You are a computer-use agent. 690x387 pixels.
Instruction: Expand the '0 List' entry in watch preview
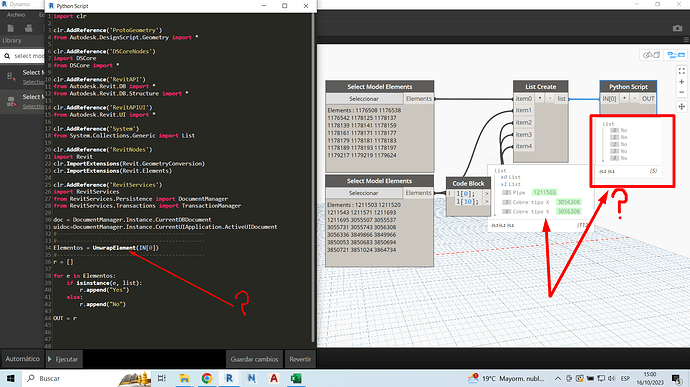pyautogui.click(x=502, y=177)
